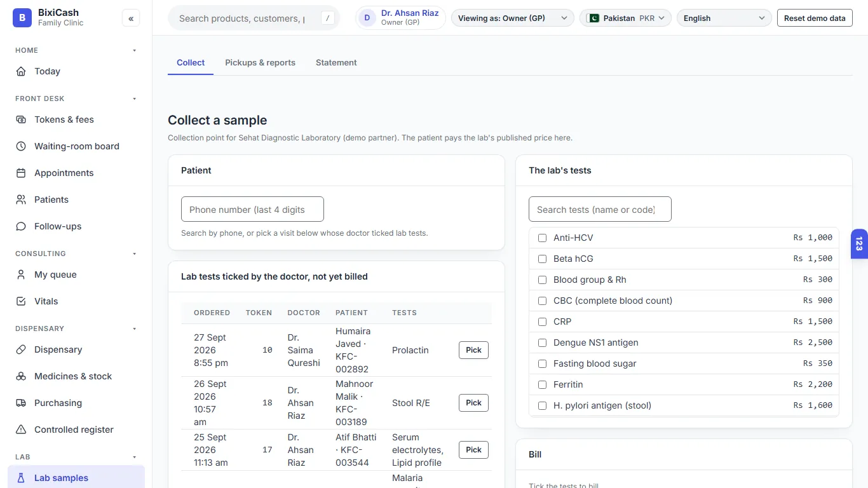Click the Patients people icon

[21, 200]
